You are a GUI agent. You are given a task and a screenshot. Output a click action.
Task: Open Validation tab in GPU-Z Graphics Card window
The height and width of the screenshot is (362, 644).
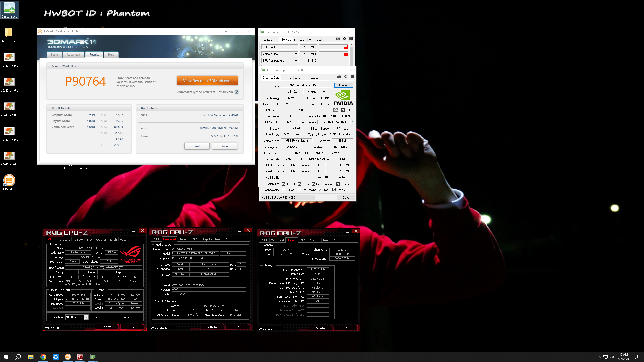[x=316, y=78]
